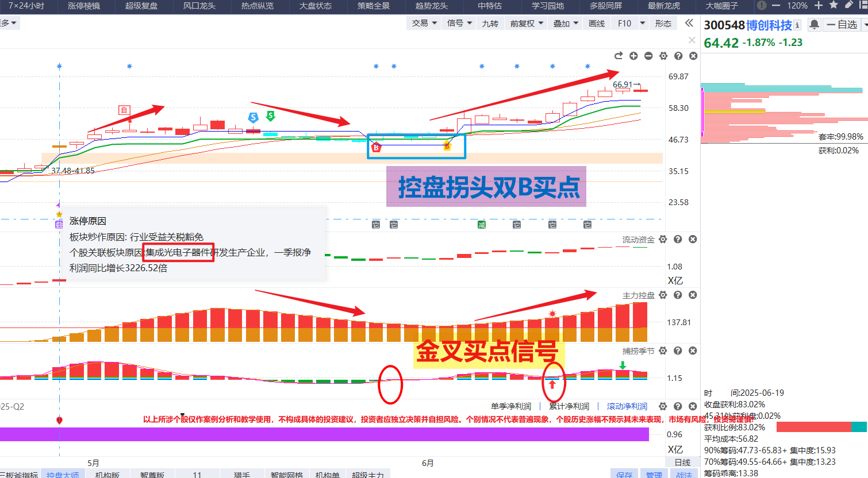This screenshot has height=478, width=868.
Task: Click the 管理 button
Action: tap(654, 474)
